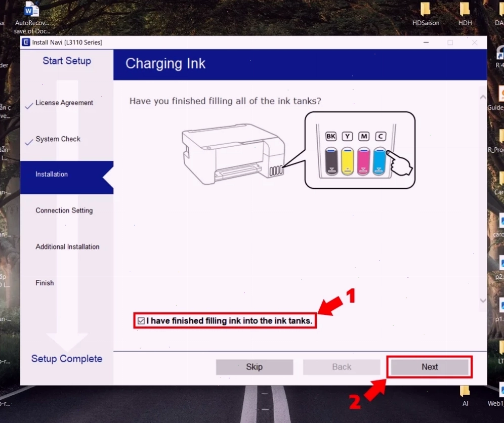Click the System Check checkmark icon

click(x=29, y=142)
